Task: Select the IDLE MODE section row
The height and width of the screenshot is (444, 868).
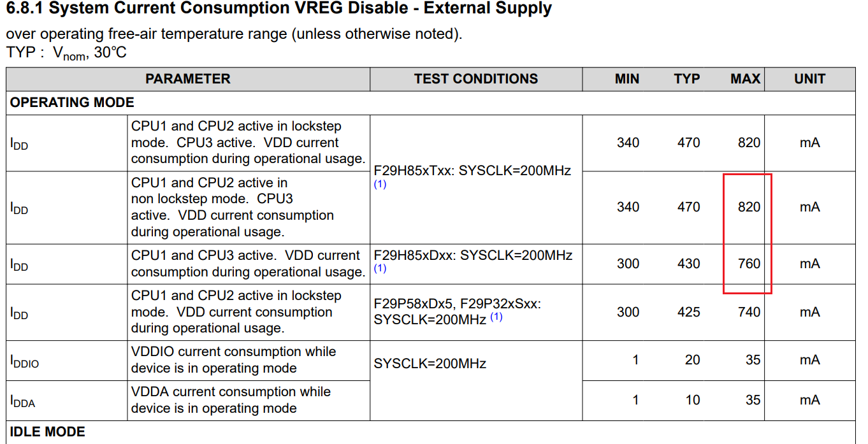Action: pos(431,432)
